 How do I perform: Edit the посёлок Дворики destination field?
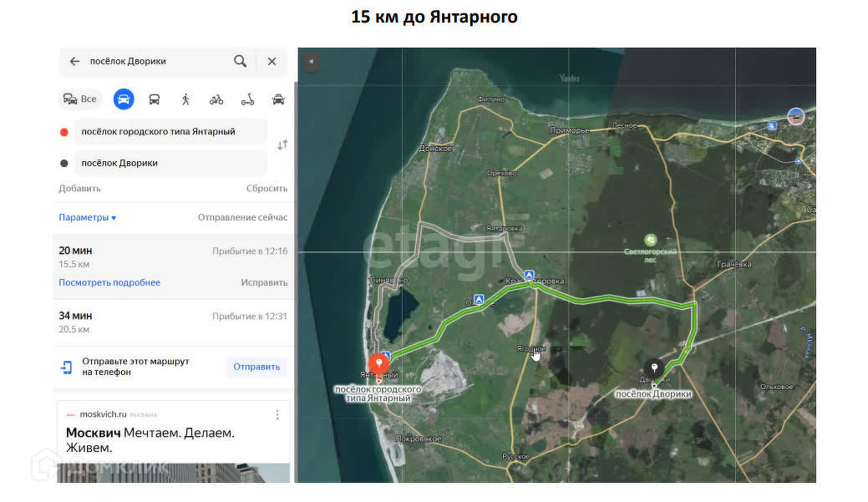[170, 163]
